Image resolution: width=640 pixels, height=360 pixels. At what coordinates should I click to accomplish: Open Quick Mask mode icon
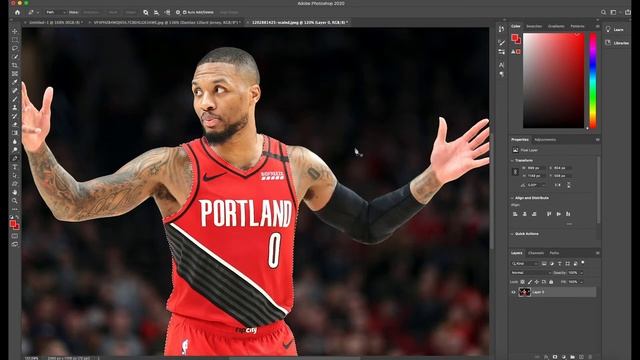(x=15, y=236)
